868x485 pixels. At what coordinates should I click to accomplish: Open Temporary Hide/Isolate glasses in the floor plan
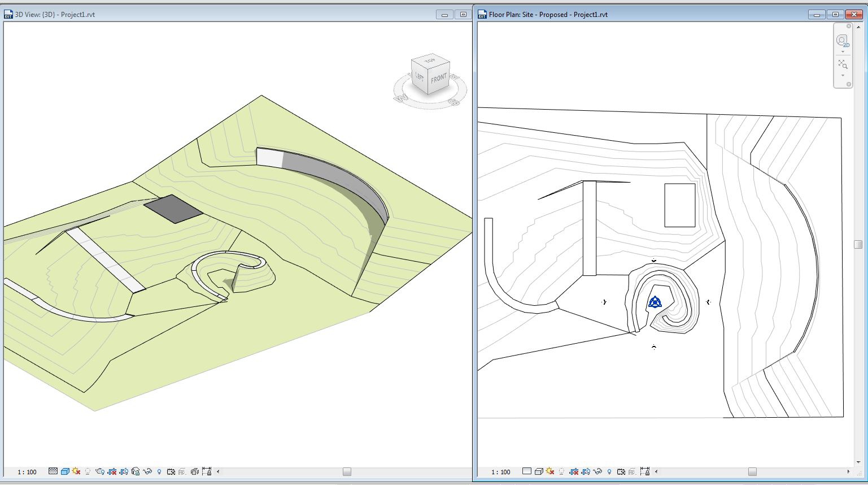(x=597, y=471)
